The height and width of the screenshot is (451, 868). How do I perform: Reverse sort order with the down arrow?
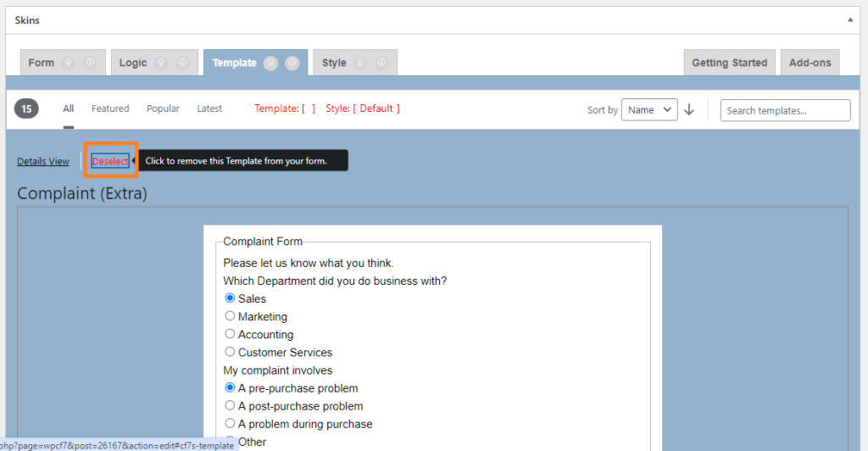coord(689,109)
